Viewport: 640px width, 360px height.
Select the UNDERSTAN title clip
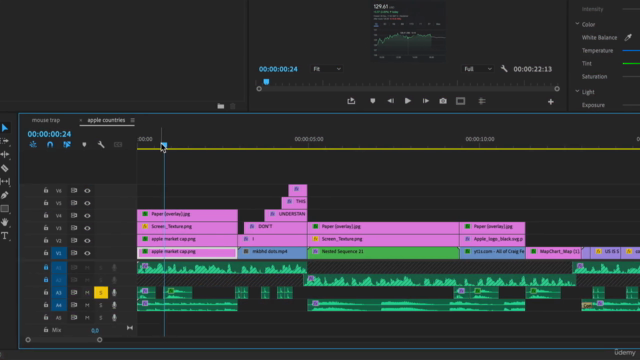(286, 215)
